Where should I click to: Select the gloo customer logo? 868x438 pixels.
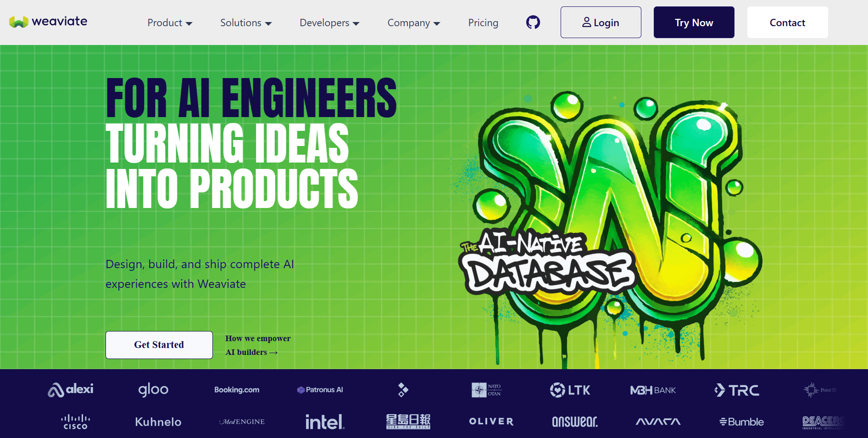pyautogui.click(x=153, y=390)
